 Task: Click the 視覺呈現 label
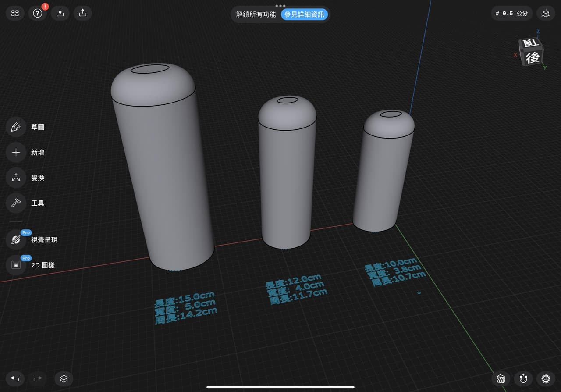point(44,240)
